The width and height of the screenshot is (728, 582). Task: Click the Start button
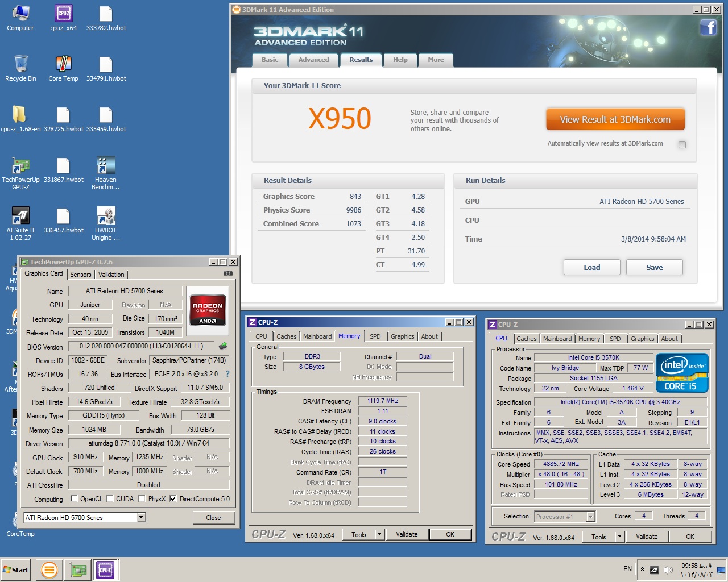16,570
